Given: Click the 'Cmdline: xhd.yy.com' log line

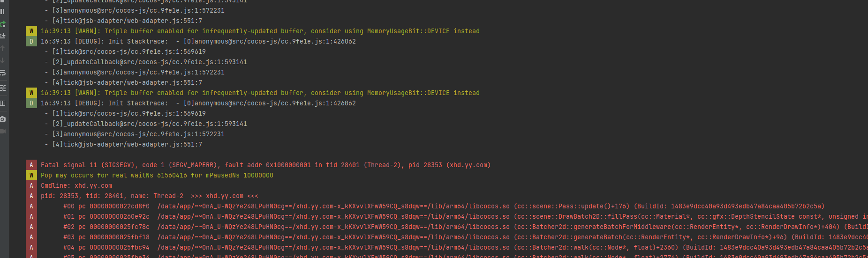Looking at the screenshot, I should pos(76,185).
